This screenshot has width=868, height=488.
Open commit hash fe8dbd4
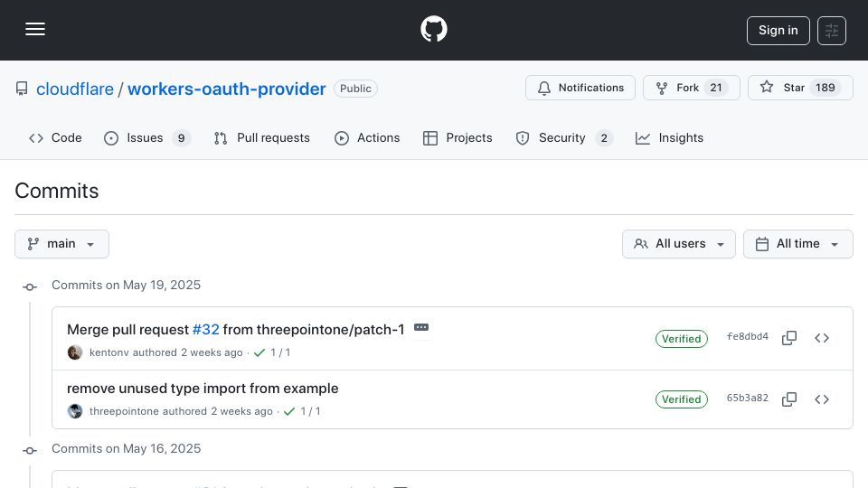coord(748,336)
